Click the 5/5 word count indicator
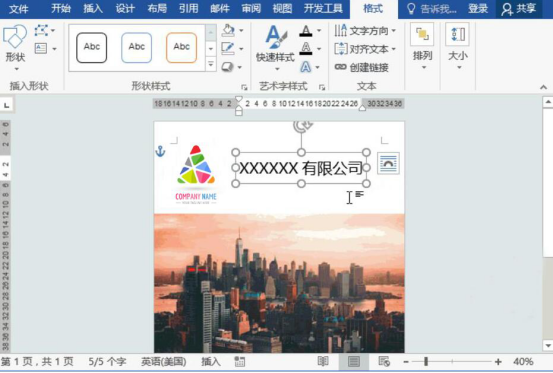 point(107,362)
